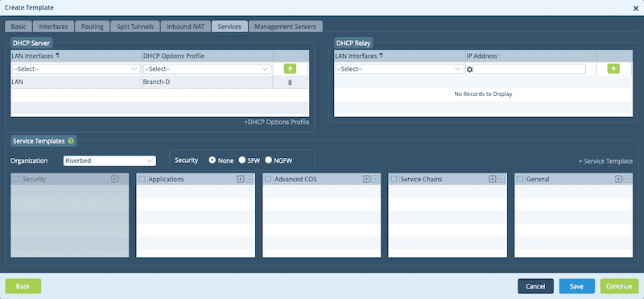
Task: Close the Create Template dialog
Action: point(636,8)
